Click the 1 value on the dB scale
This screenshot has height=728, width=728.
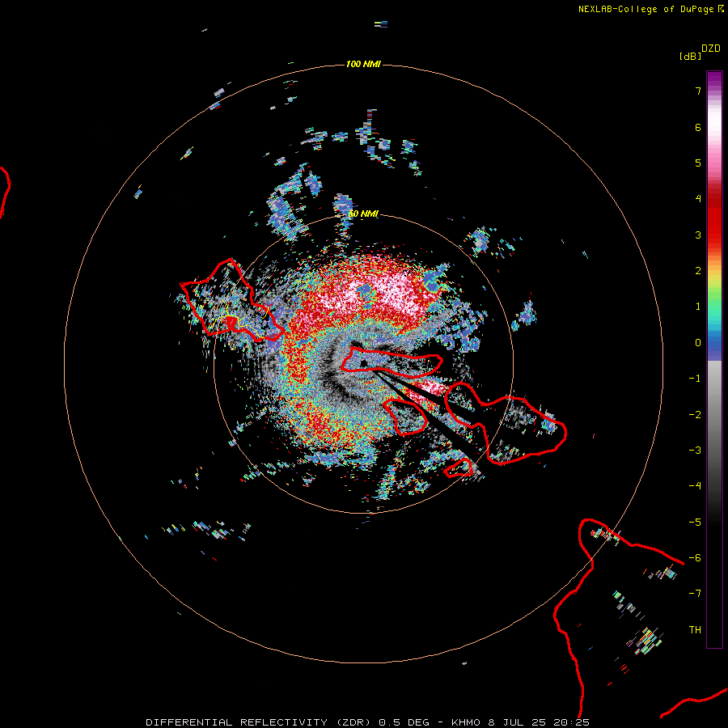(698, 307)
